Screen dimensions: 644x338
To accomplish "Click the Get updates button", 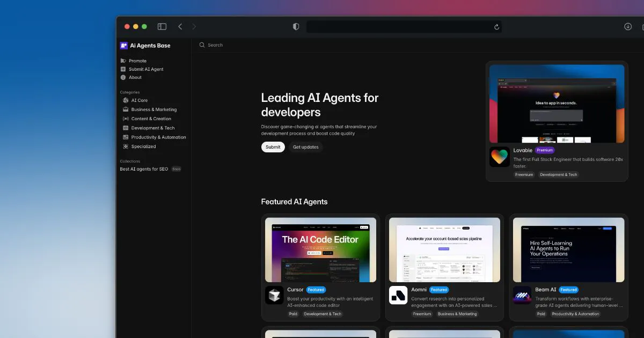I will [306, 147].
